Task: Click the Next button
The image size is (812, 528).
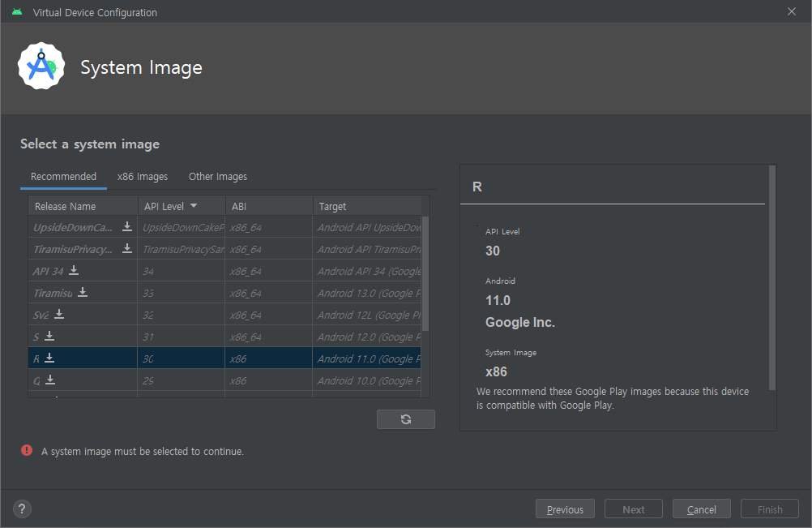Action: point(634,509)
